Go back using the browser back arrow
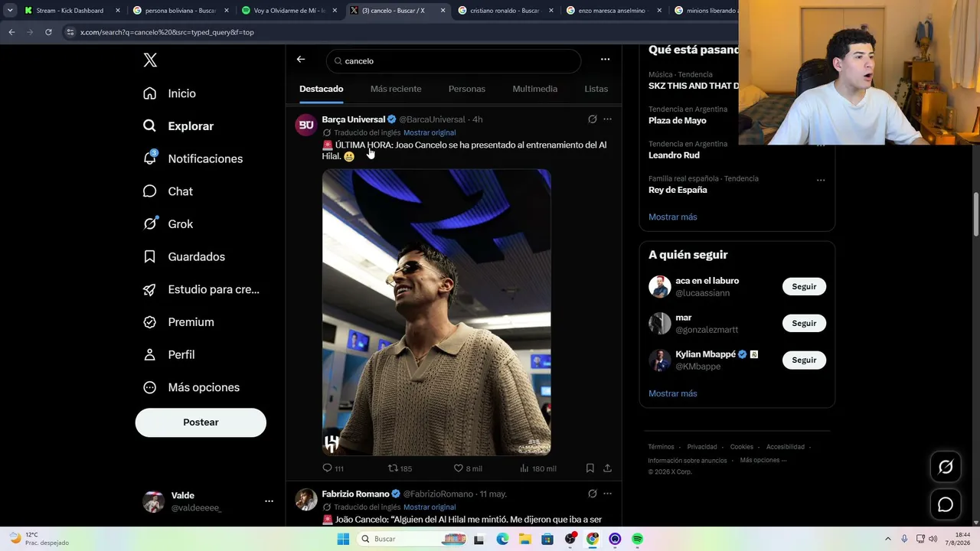Viewport: 980px width, 551px height. coord(11,32)
